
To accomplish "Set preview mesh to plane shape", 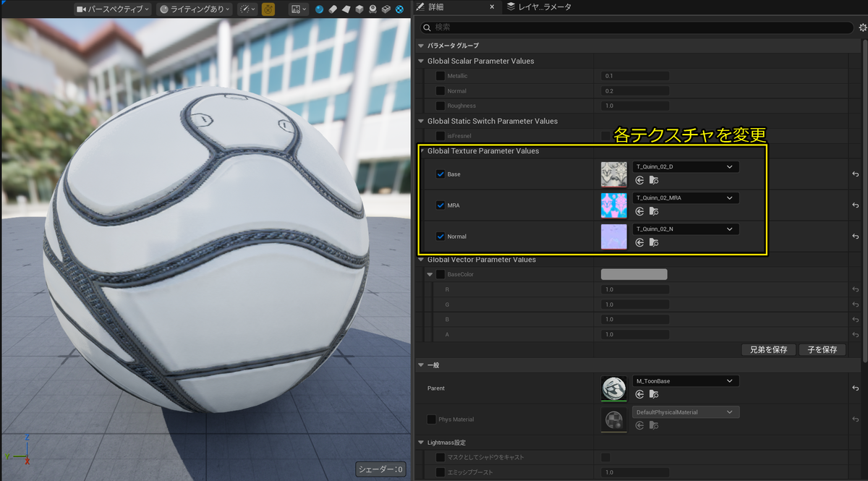I will [346, 9].
